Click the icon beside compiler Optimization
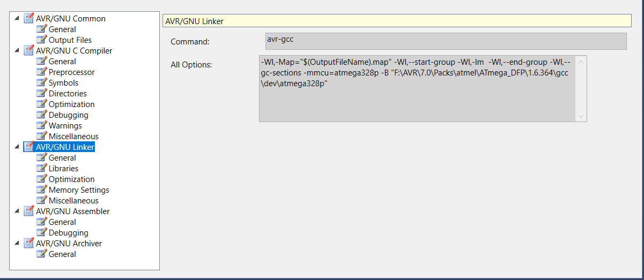644x280 pixels. tap(41, 104)
